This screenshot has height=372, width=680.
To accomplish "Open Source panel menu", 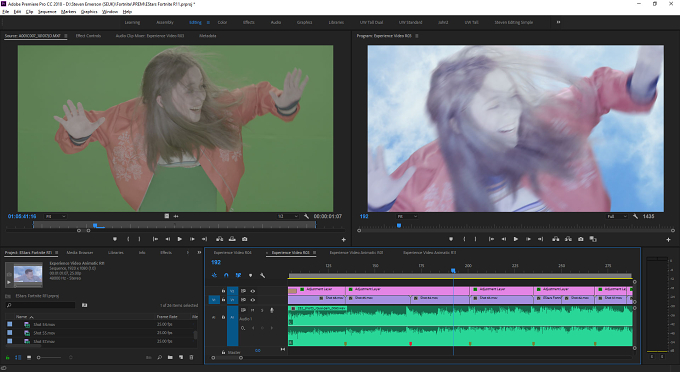I will (x=66, y=36).
